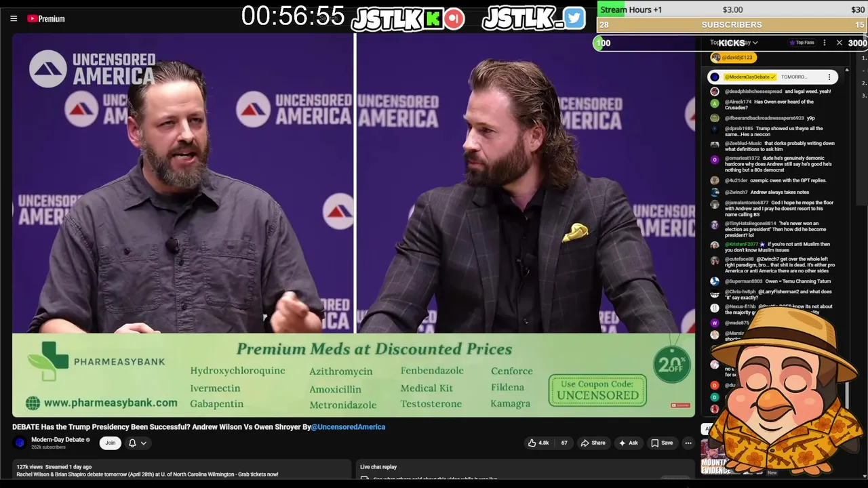Click Ivermectin in the ad list
The height and width of the screenshot is (488, 868).
[x=215, y=388]
